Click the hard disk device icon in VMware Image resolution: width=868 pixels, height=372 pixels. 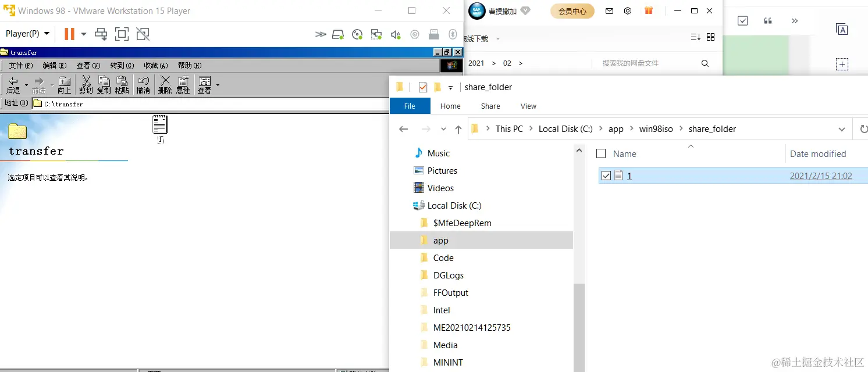[x=338, y=34]
